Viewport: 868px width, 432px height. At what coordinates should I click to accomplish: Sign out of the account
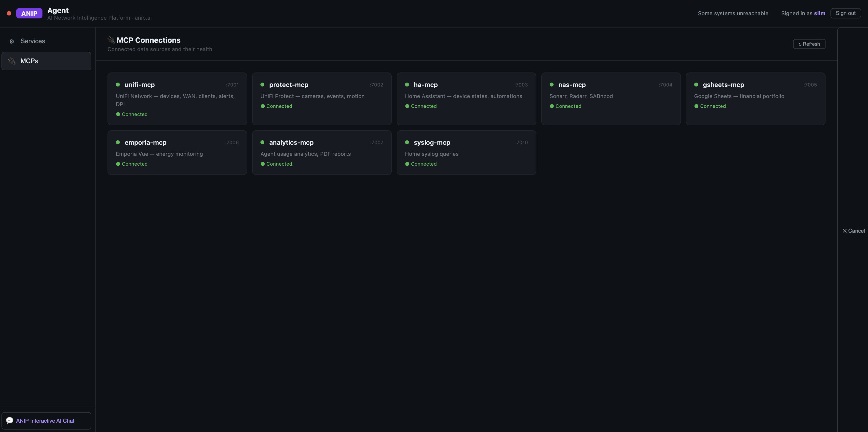coord(845,13)
